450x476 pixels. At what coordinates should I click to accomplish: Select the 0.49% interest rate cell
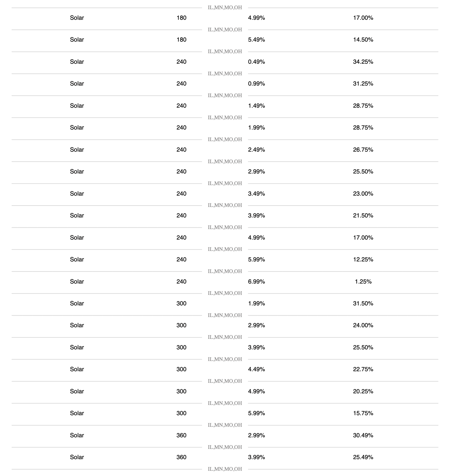point(256,62)
